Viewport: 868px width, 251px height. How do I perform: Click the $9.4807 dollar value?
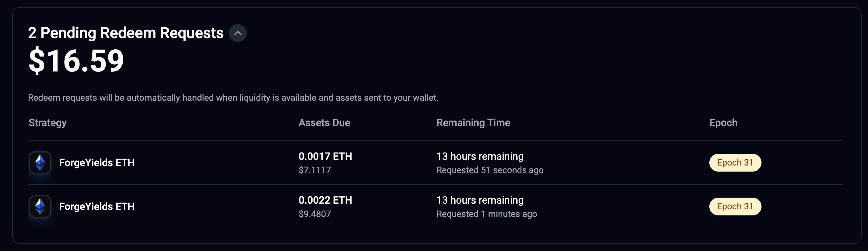click(315, 214)
